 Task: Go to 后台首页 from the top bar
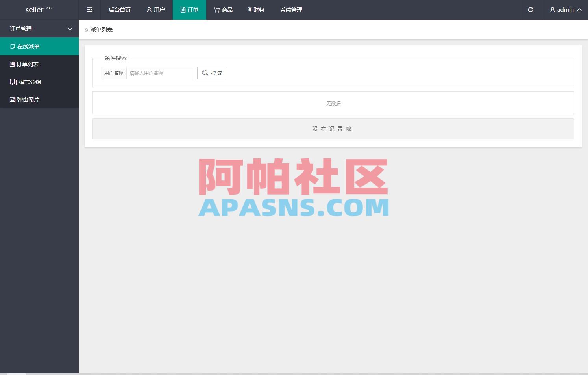pos(119,10)
